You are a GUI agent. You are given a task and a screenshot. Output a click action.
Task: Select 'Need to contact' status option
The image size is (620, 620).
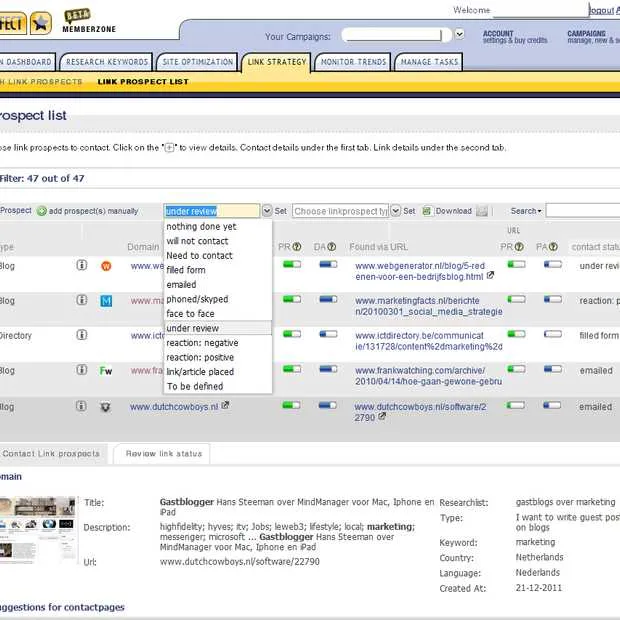pos(218,255)
